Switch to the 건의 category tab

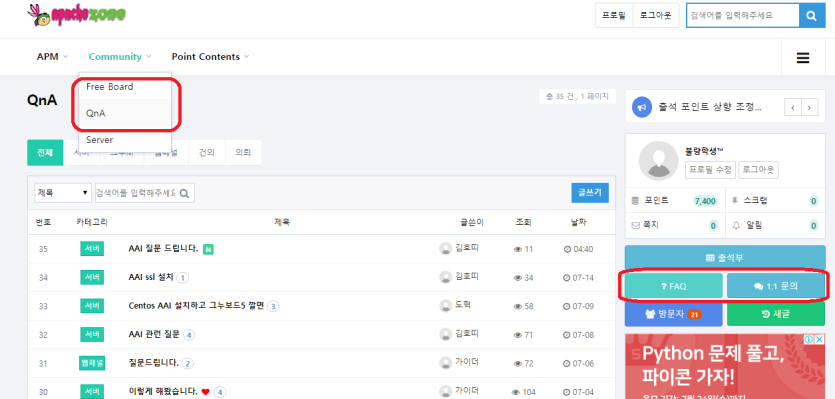(208, 153)
